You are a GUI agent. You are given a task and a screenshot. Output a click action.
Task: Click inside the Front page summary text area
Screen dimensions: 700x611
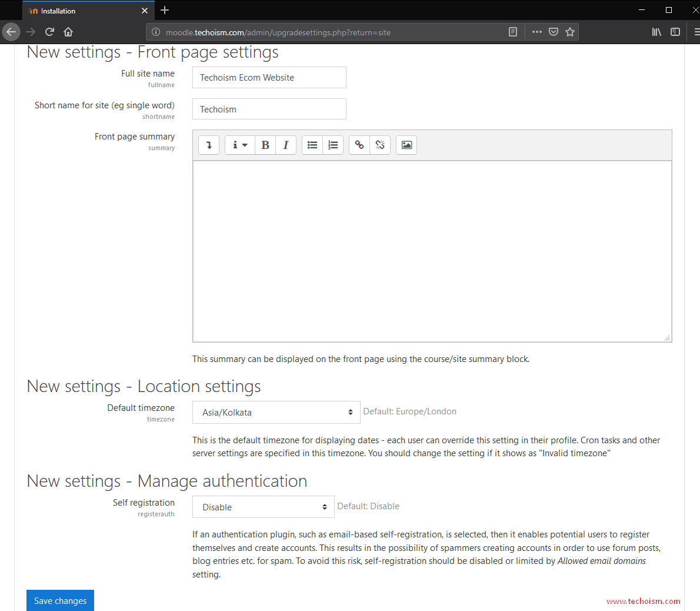(x=432, y=251)
